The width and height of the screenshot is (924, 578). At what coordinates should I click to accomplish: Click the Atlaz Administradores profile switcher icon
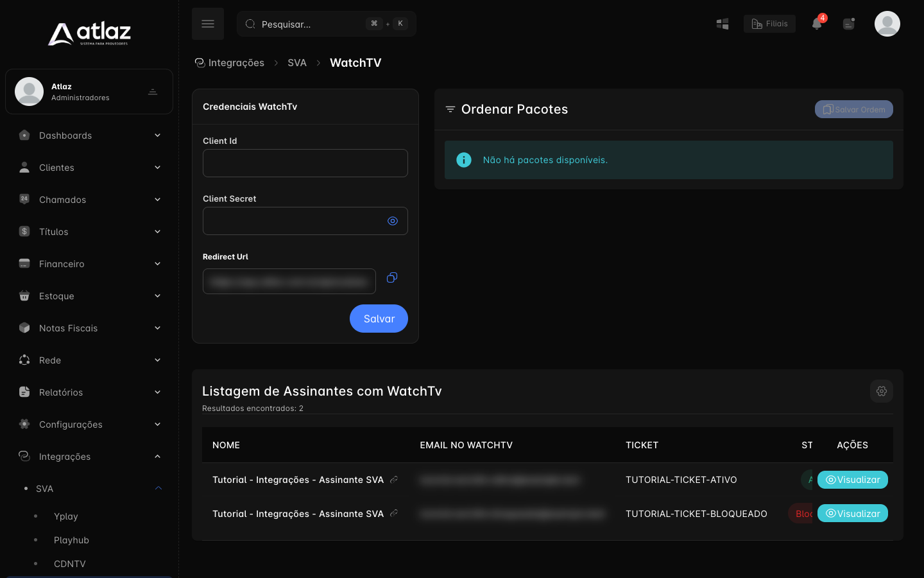[x=153, y=92]
